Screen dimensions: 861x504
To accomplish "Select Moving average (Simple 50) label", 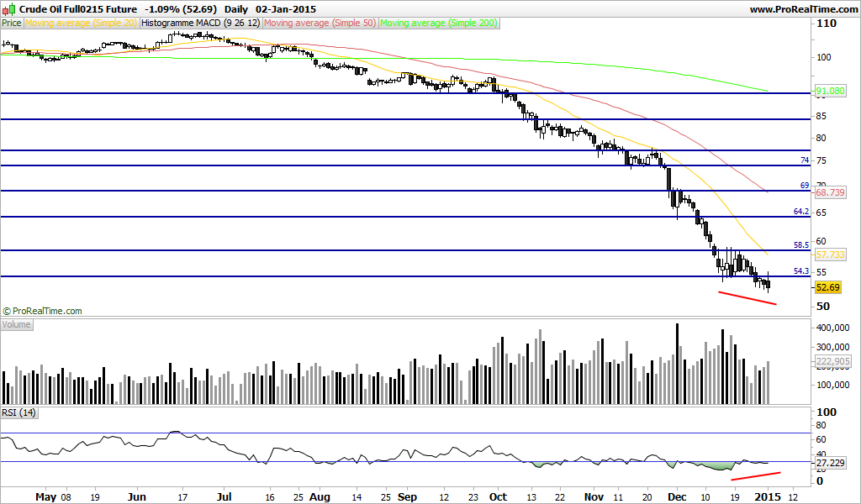I will coord(320,23).
